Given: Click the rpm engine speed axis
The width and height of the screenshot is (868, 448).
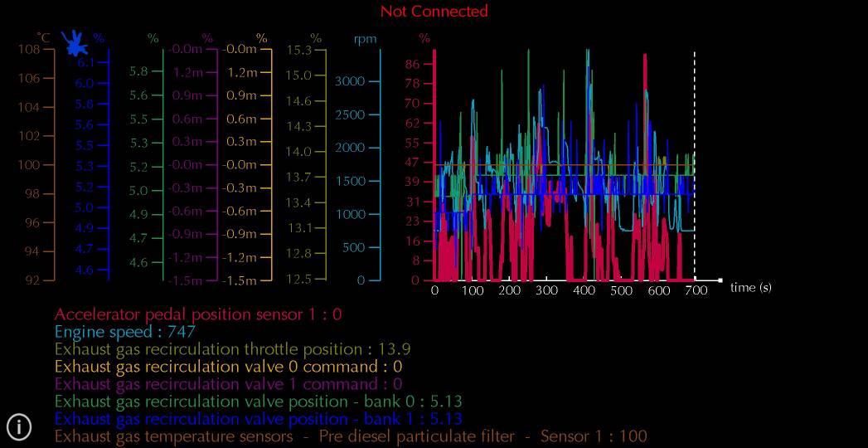Looking at the screenshot, I should [380, 166].
